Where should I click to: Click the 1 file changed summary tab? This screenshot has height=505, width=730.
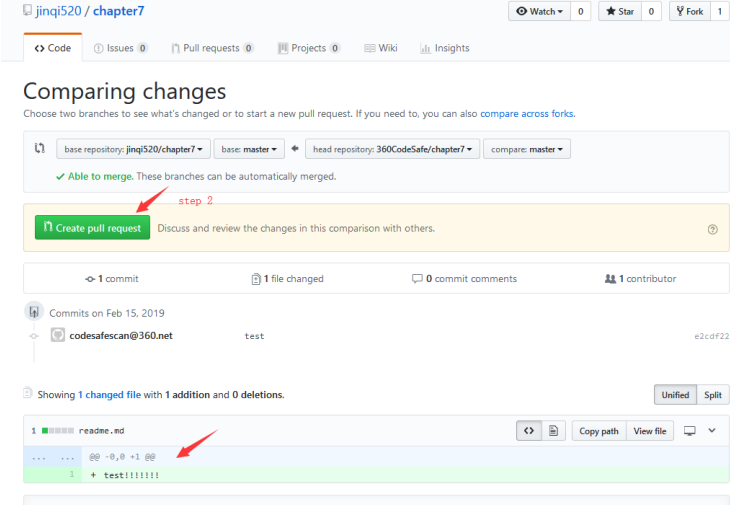click(x=287, y=279)
